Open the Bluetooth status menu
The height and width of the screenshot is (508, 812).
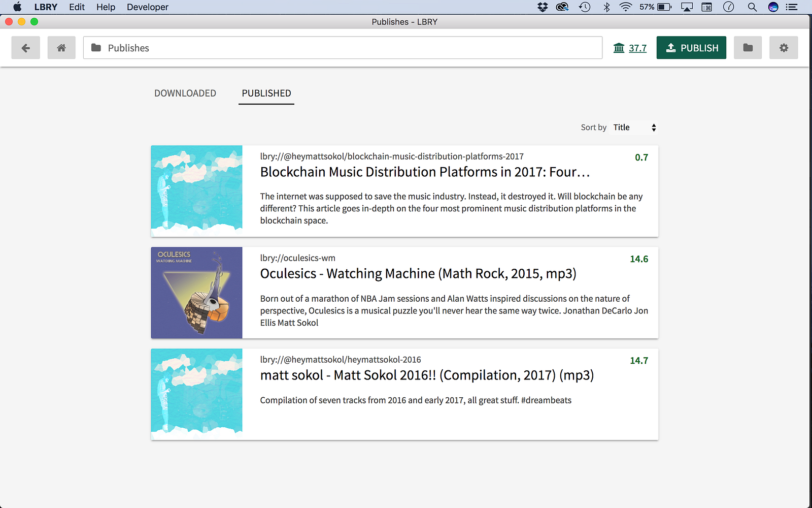coord(606,7)
